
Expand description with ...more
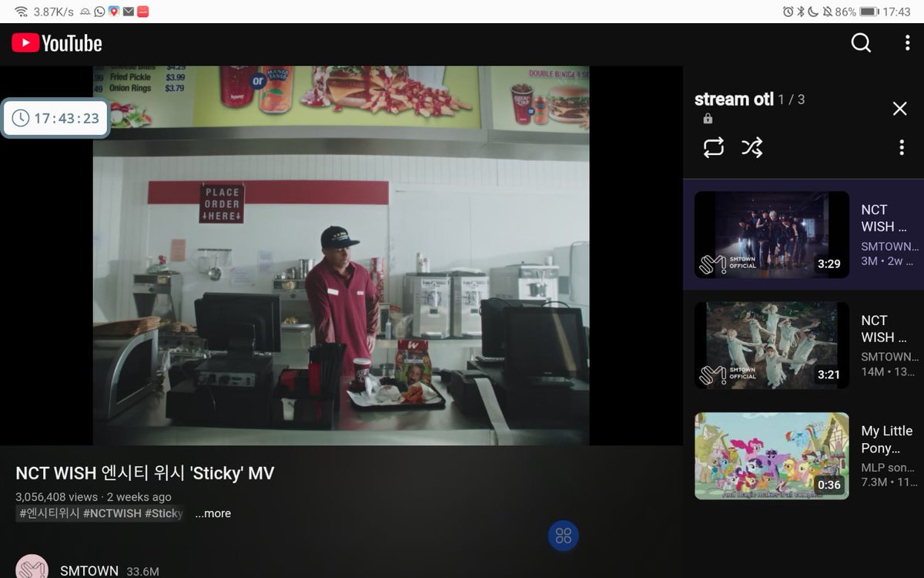[x=213, y=513]
